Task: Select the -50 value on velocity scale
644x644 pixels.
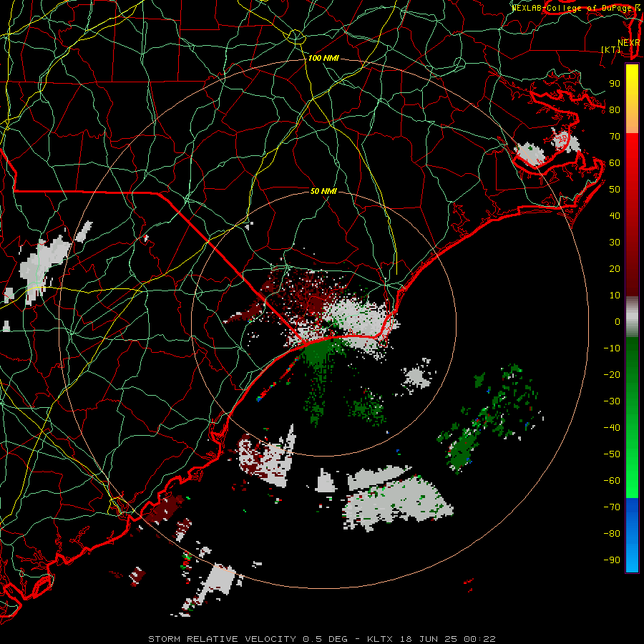Action: pyautogui.click(x=612, y=454)
